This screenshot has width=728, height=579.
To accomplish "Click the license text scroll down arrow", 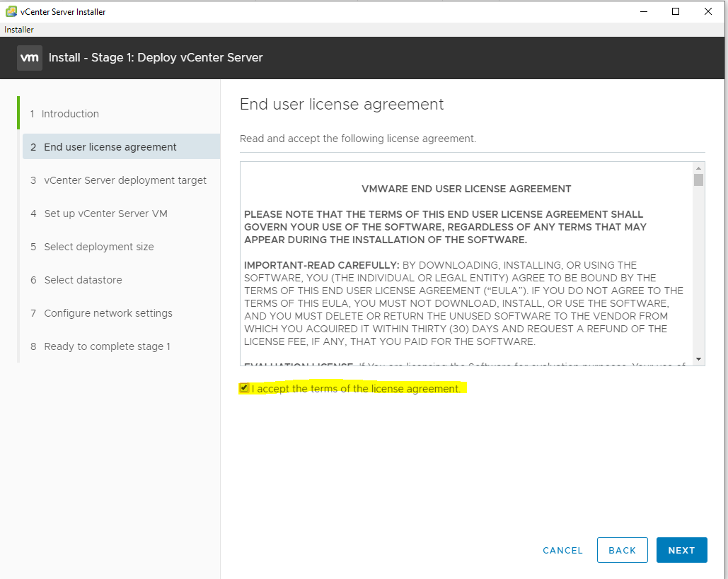I will (x=698, y=359).
